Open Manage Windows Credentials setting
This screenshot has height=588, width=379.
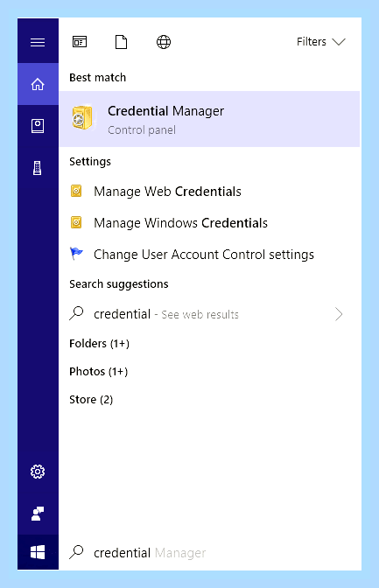pyautogui.click(x=209, y=223)
